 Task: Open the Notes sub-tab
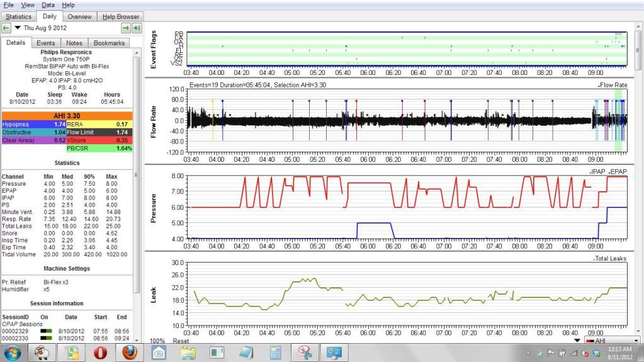point(74,43)
